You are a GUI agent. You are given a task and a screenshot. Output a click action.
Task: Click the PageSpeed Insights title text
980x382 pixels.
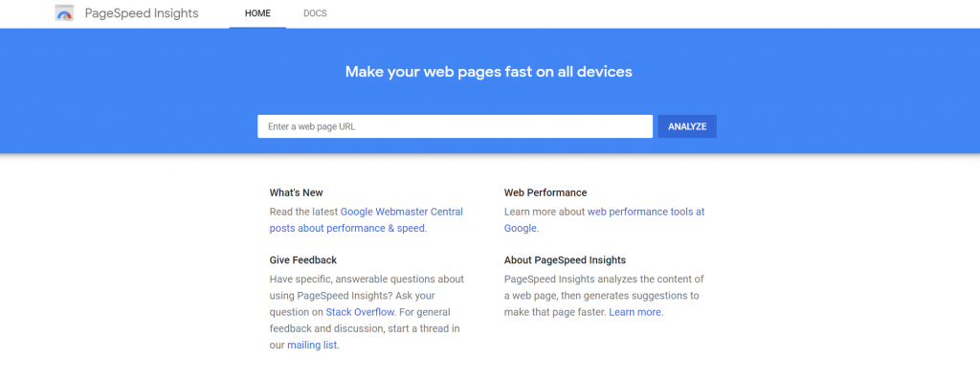coord(142,13)
